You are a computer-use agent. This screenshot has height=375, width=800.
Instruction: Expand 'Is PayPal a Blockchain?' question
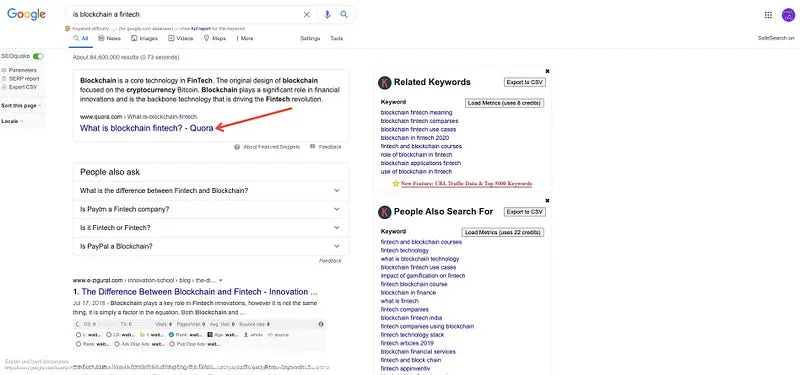click(211, 246)
